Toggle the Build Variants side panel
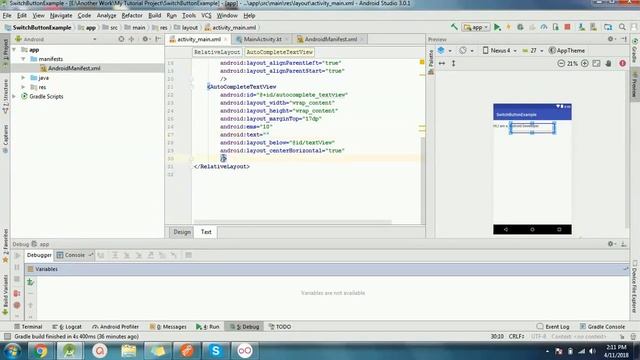Screen dimensions: 640x360 click(5, 295)
